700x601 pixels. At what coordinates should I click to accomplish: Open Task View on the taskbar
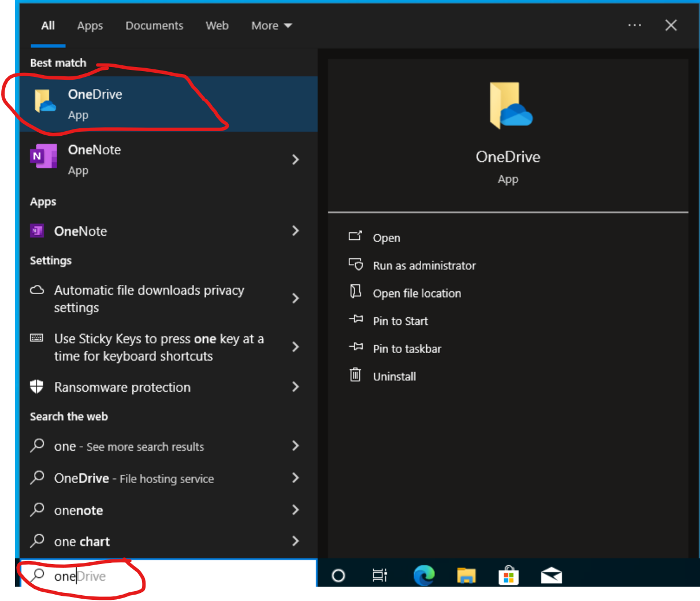[x=380, y=576]
